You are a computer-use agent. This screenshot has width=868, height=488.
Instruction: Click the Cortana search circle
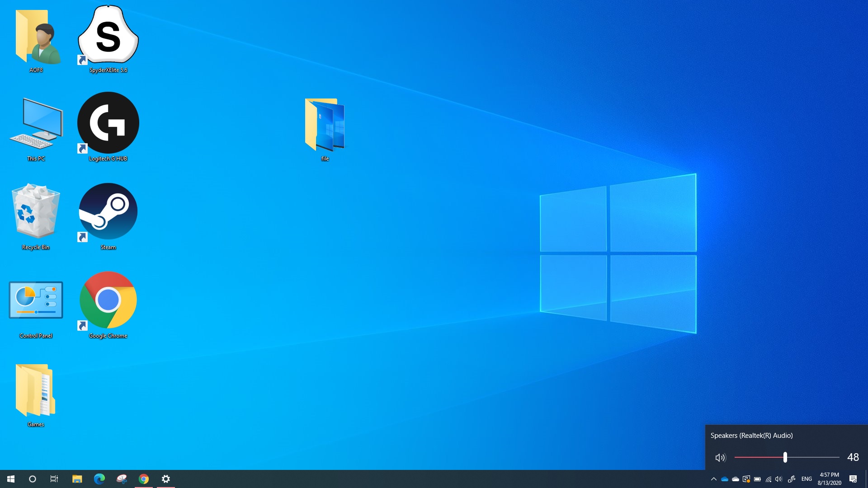coord(33,479)
